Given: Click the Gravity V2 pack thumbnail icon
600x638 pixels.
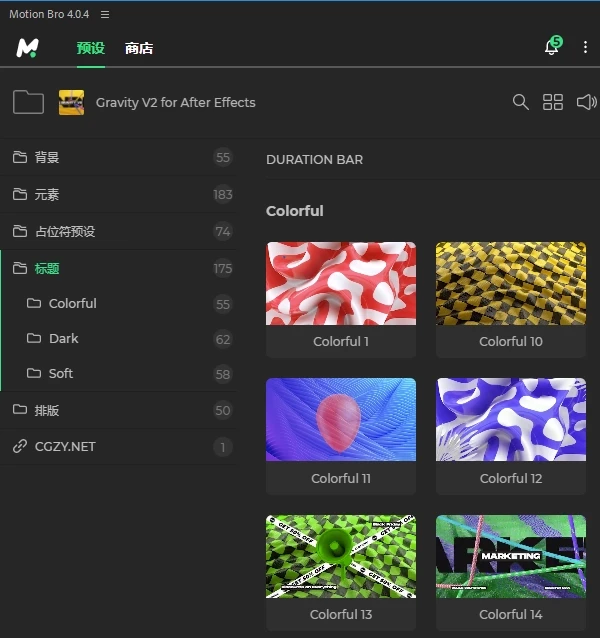Looking at the screenshot, I should point(71,102).
